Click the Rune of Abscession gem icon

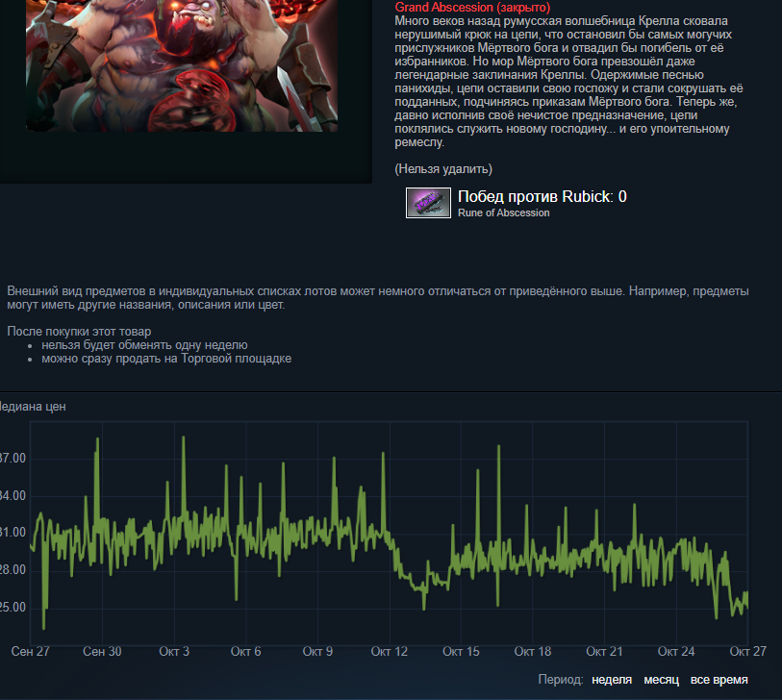(428, 203)
